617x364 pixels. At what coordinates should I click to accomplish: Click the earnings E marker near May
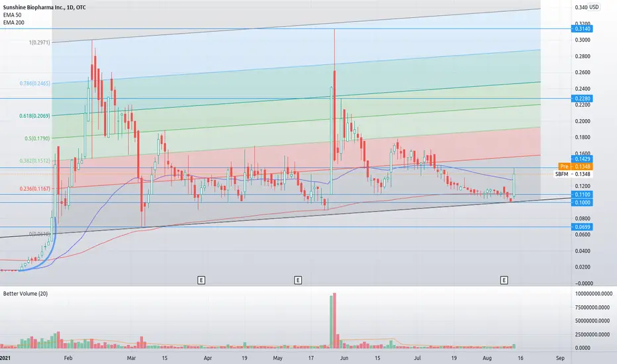point(298,280)
